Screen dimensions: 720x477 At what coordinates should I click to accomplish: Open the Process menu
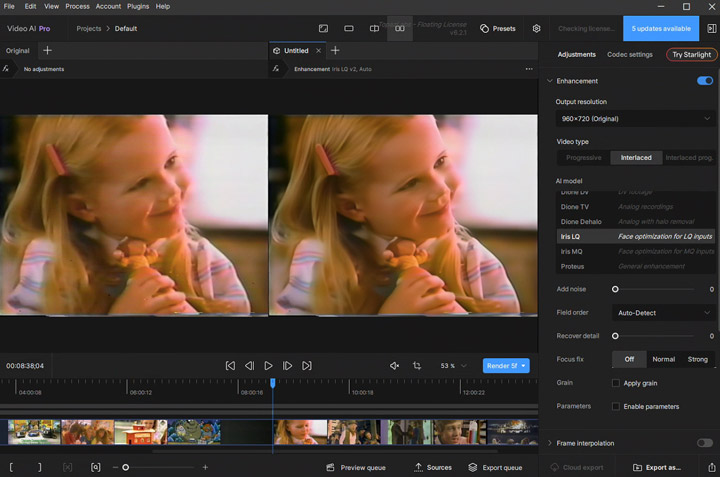pos(77,6)
